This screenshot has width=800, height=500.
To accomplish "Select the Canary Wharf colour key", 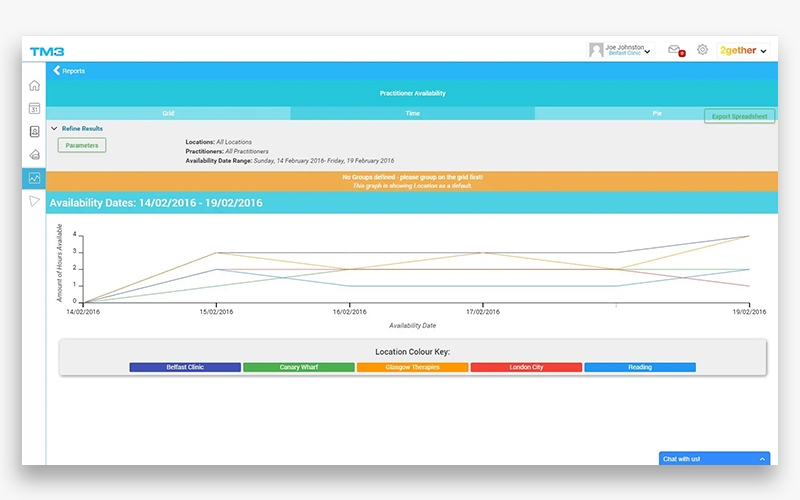I will coord(298,367).
